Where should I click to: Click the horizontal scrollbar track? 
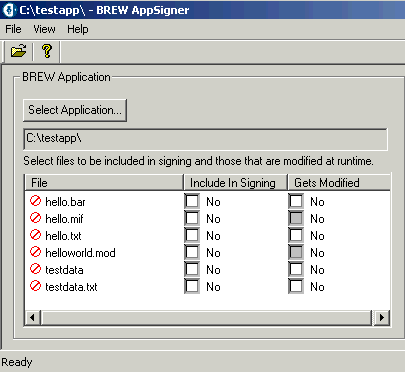pos(206,317)
